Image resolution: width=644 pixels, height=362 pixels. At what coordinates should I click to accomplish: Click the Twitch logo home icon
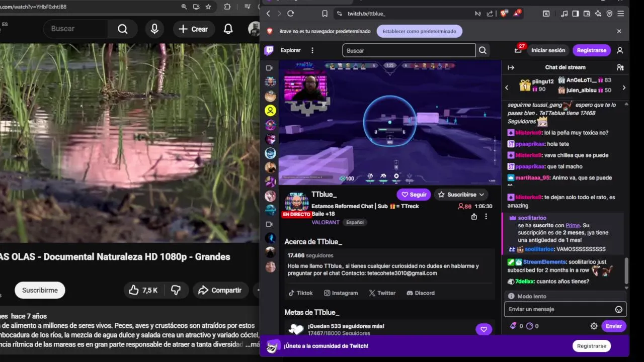269,50
